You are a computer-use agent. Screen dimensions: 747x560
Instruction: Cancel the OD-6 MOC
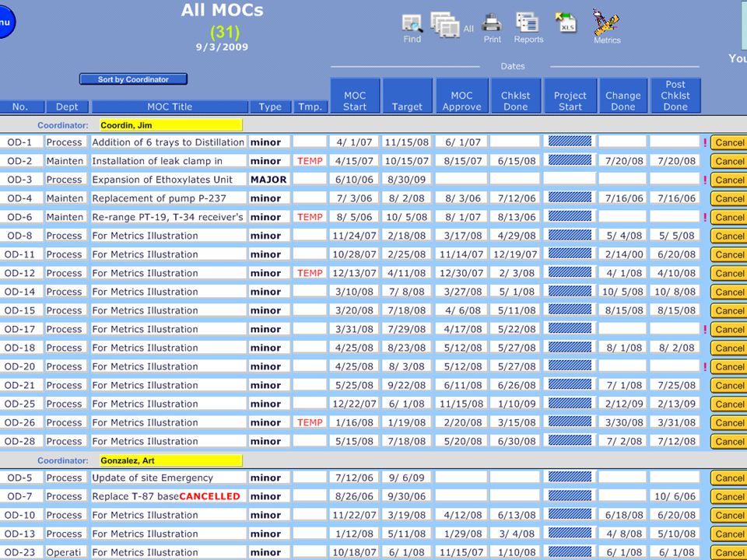(729, 217)
